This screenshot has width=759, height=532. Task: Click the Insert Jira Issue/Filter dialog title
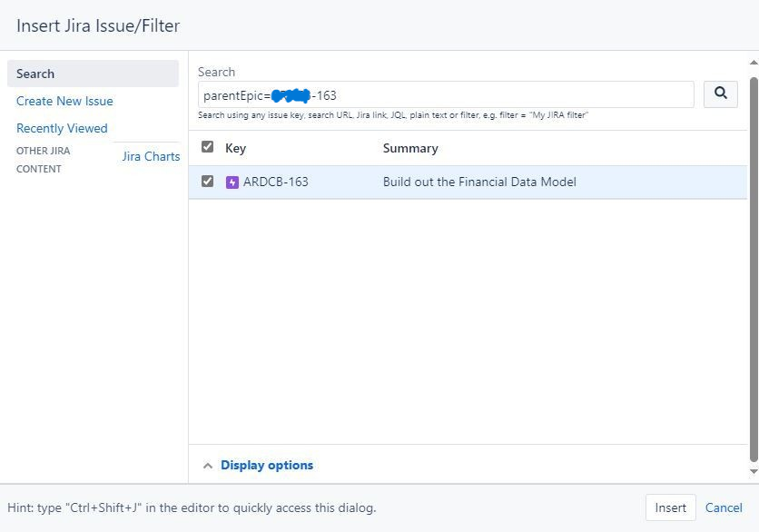click(100, 26)
